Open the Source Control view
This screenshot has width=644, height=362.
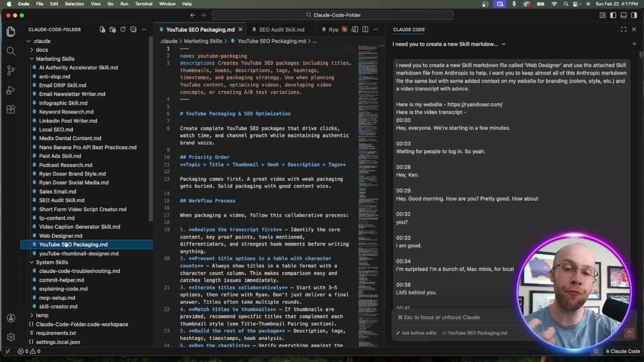[11, 70]
